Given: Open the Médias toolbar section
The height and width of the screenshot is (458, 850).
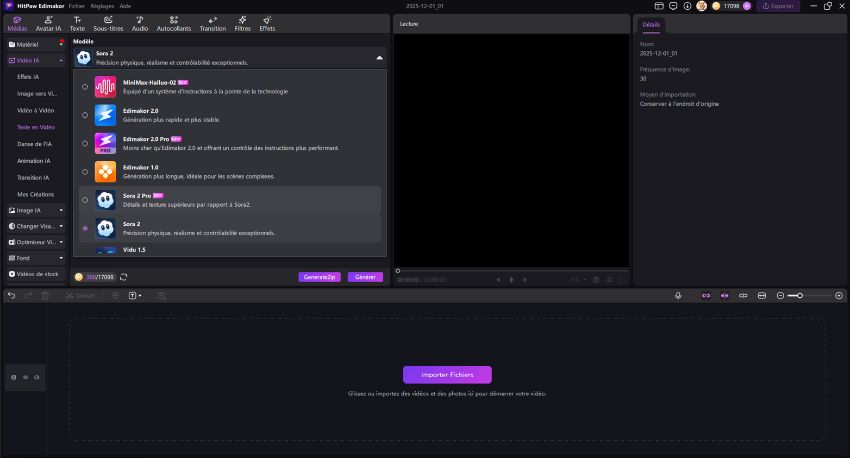Looking at the screenshot, I should tap(17, 24).
